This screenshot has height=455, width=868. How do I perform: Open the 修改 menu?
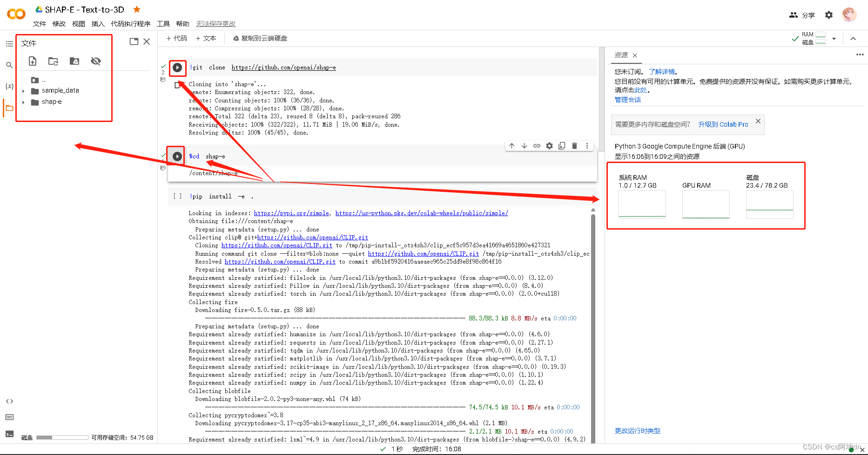pos(59,24)
